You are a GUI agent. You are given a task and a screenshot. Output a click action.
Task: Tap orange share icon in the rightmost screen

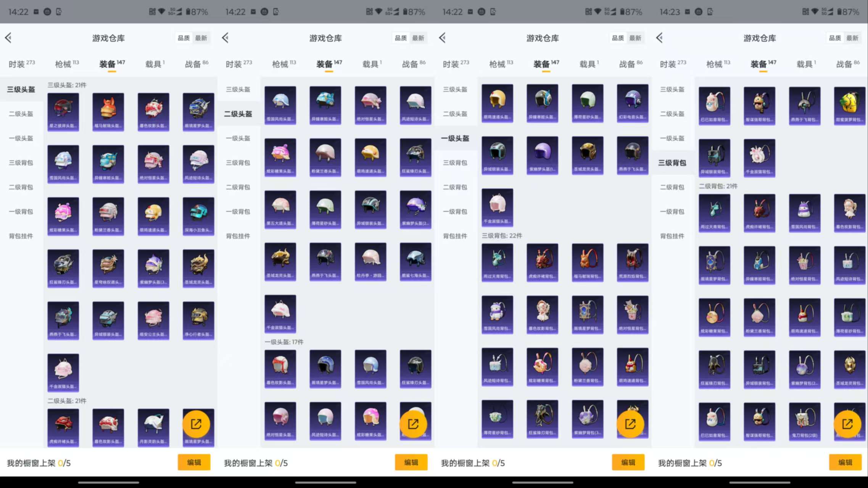(x=847, y=424)
